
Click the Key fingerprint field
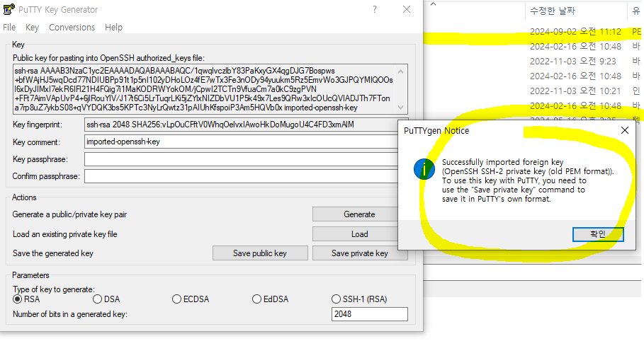pos(241,125)
